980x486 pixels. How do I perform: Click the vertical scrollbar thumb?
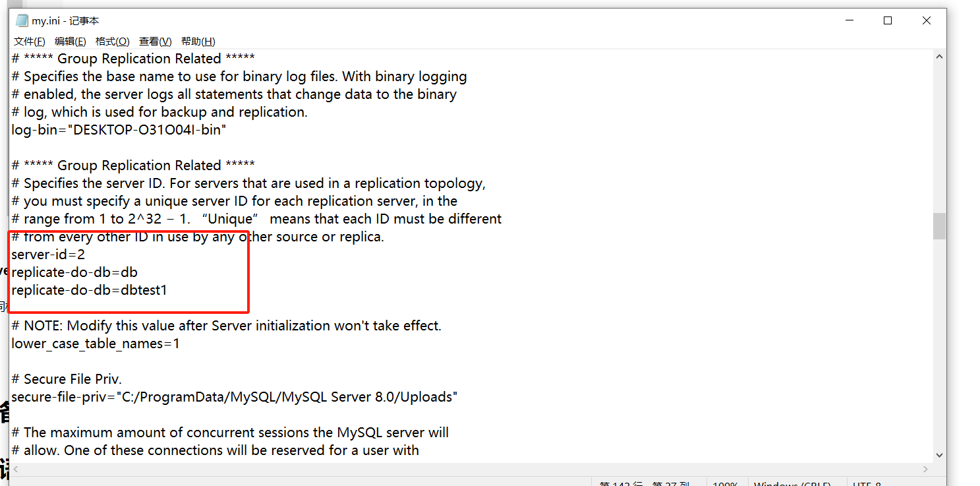point(939,226)
